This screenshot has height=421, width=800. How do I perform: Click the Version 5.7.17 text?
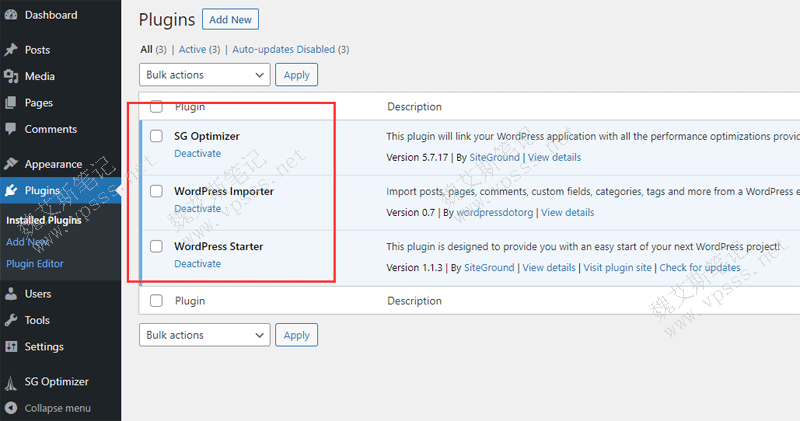pyautogui.click(x=417, y=157)
